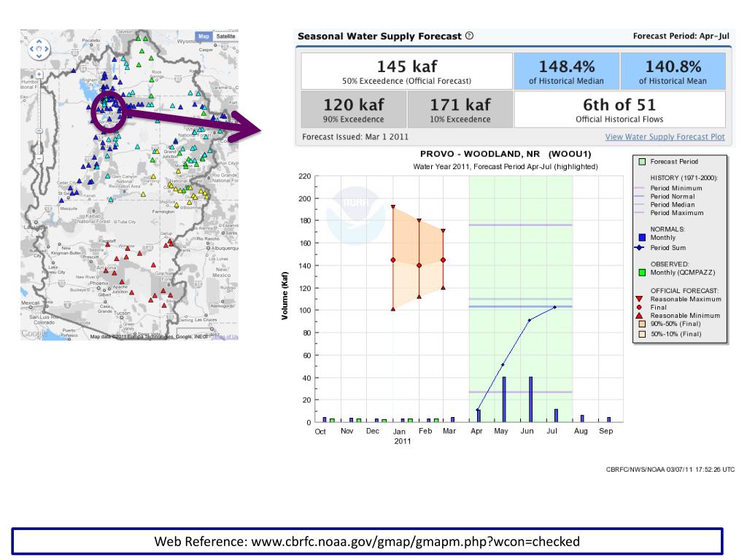Click the map pan control compass

click(38, 50)
